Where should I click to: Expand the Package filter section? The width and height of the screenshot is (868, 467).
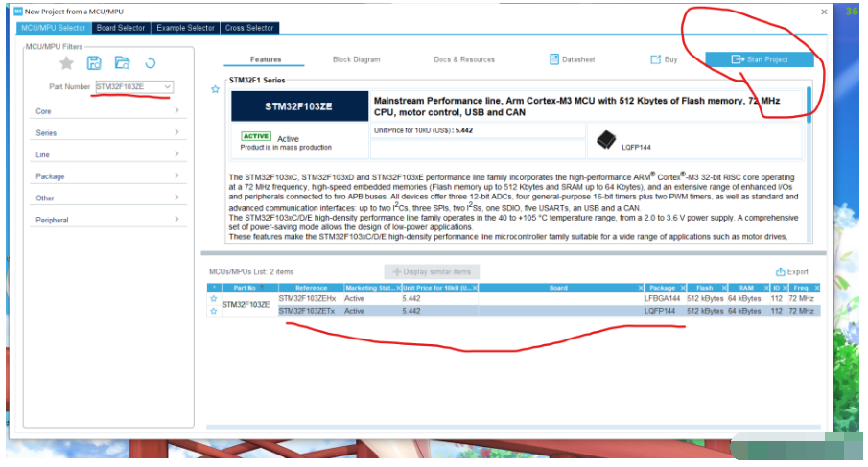click(108, 175)
